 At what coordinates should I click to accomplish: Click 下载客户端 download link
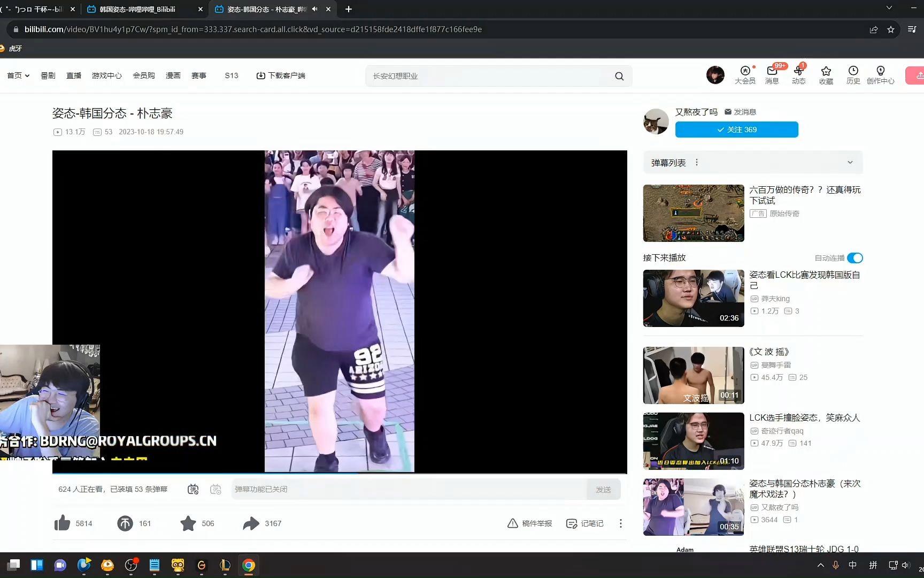pos(281,75)
